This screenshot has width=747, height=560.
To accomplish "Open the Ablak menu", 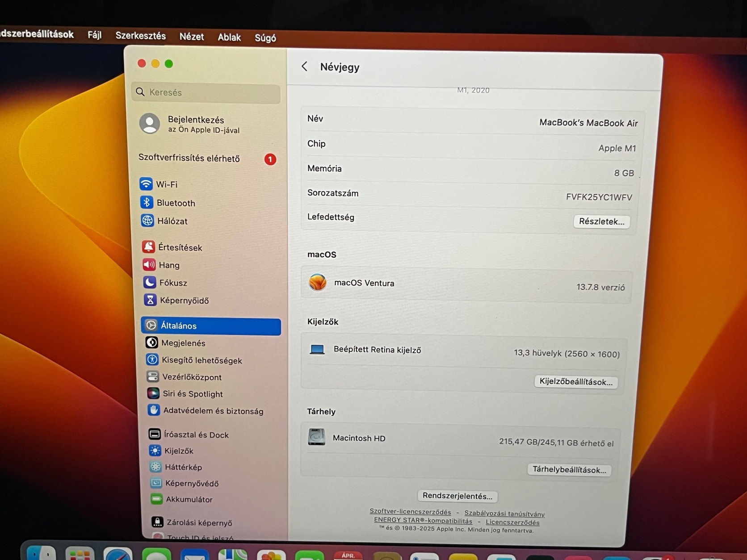I will (x=229, y=38).
